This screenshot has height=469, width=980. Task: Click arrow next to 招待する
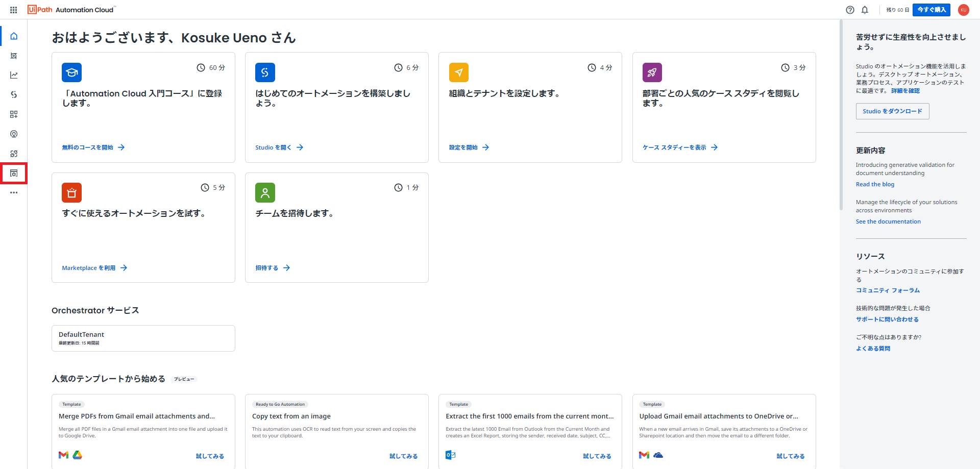(287, 268)
